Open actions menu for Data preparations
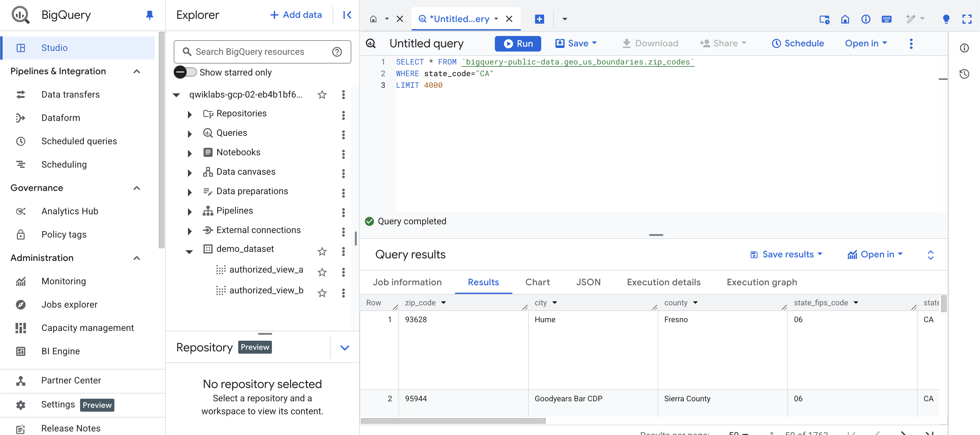This screenshot has height=435, width=980. tap(343, 193)
